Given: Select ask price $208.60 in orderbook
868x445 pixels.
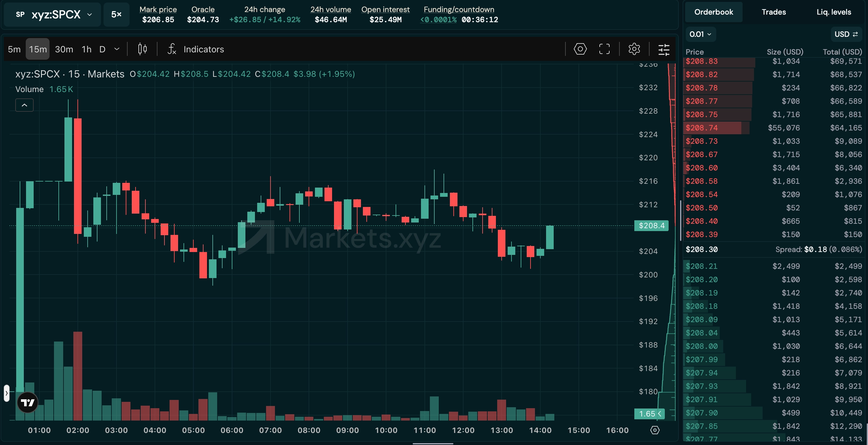Looking at the screenshot, I should tap(702, 168).
